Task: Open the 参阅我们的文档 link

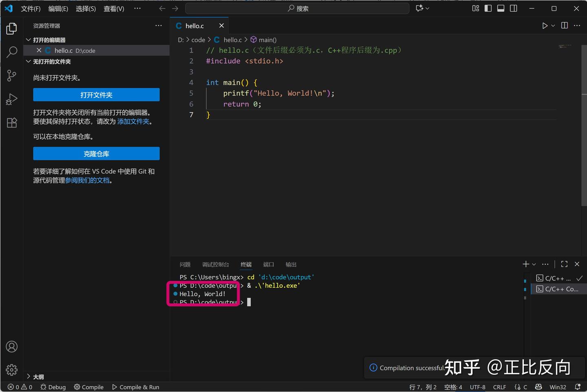Action: click(x=87, y=180)
